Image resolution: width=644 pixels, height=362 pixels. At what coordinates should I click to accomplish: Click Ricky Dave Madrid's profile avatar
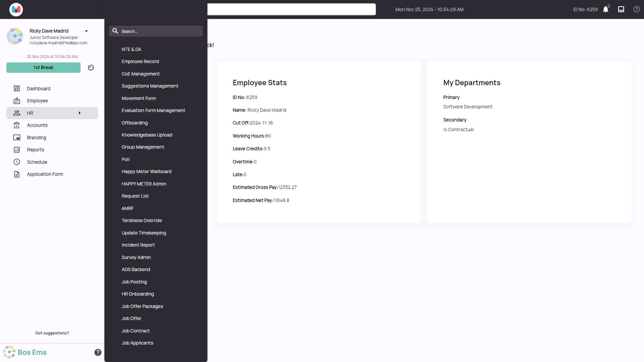[15, 37]
